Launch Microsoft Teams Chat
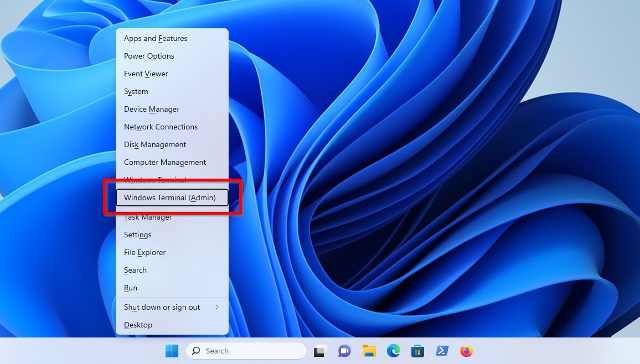The image size is (640, 364). pos(344,351)
